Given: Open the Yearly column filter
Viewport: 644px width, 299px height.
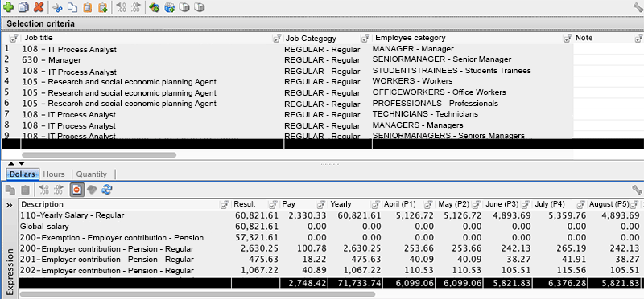Looking at the screenshot, I should (x=375, y=204).
